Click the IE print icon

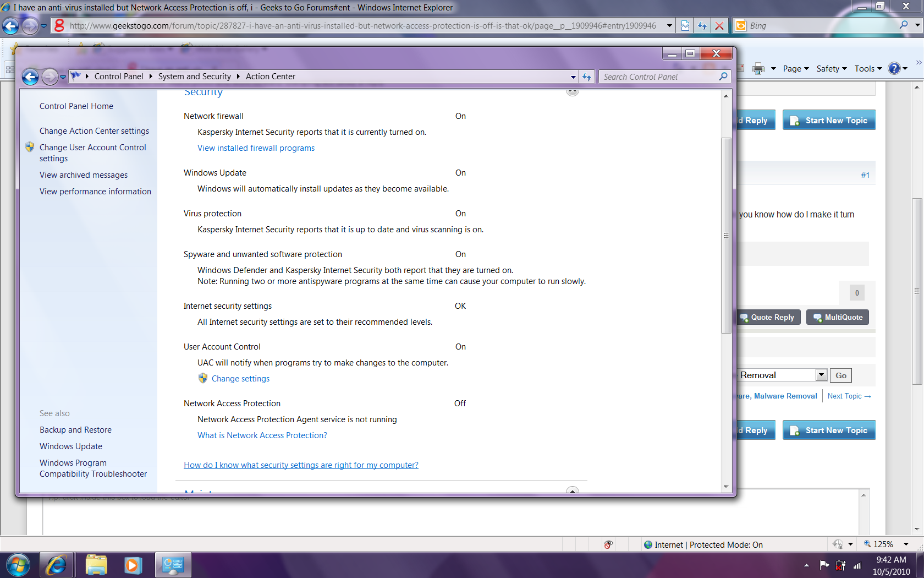[758, 69]
